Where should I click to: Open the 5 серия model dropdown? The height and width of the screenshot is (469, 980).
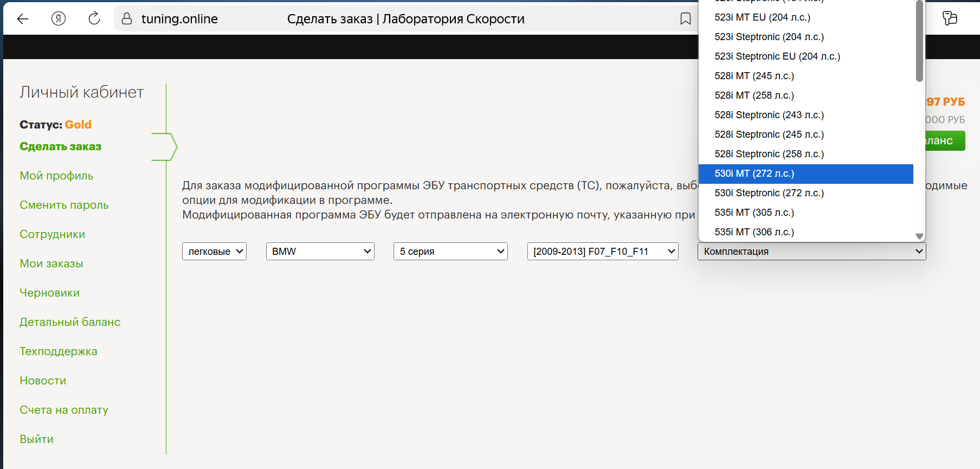[450, 251]
